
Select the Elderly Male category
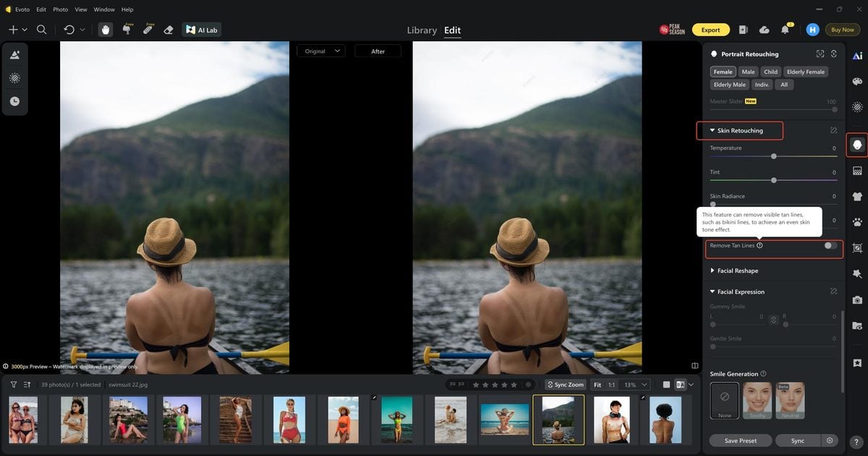point(729,85)
